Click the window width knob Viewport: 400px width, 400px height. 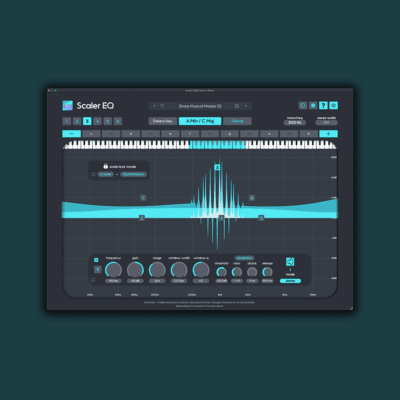(x=179, y=270)
